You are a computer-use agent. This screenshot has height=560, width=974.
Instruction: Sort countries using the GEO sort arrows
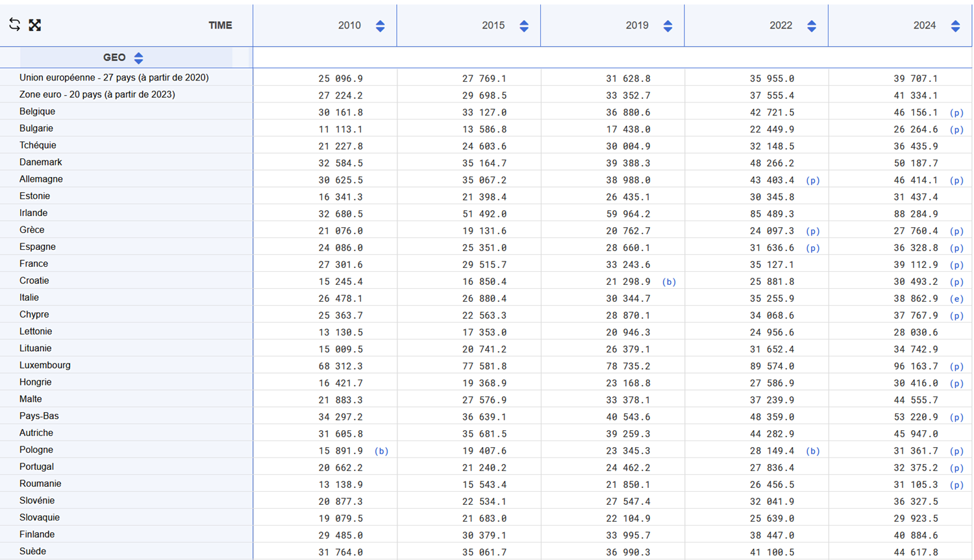pos(138,58)
